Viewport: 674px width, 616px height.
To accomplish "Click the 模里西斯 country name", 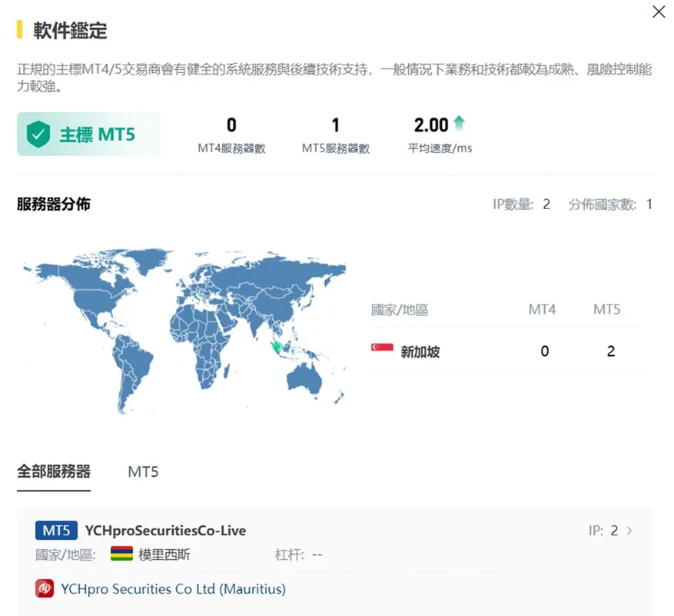I will (164, 554).
